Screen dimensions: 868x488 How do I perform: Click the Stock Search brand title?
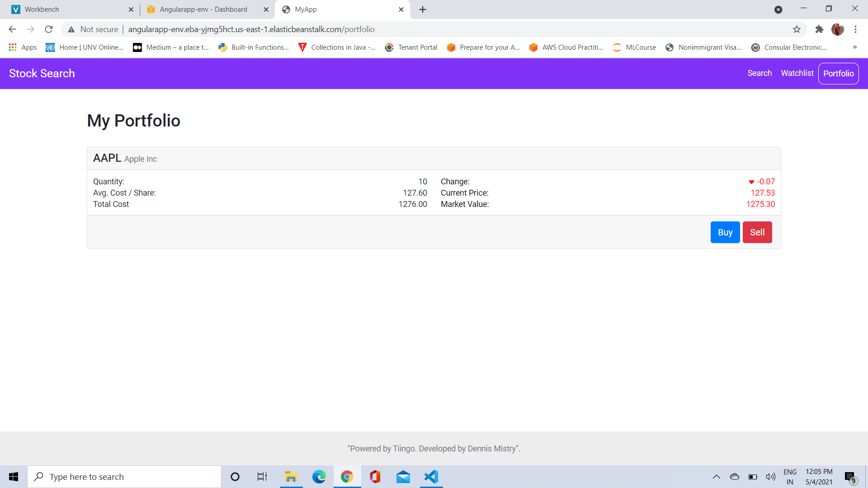pos(42,74)
